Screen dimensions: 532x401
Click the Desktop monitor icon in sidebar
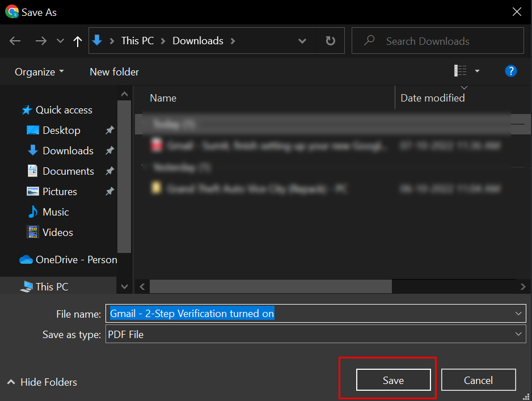coord(32,130)
